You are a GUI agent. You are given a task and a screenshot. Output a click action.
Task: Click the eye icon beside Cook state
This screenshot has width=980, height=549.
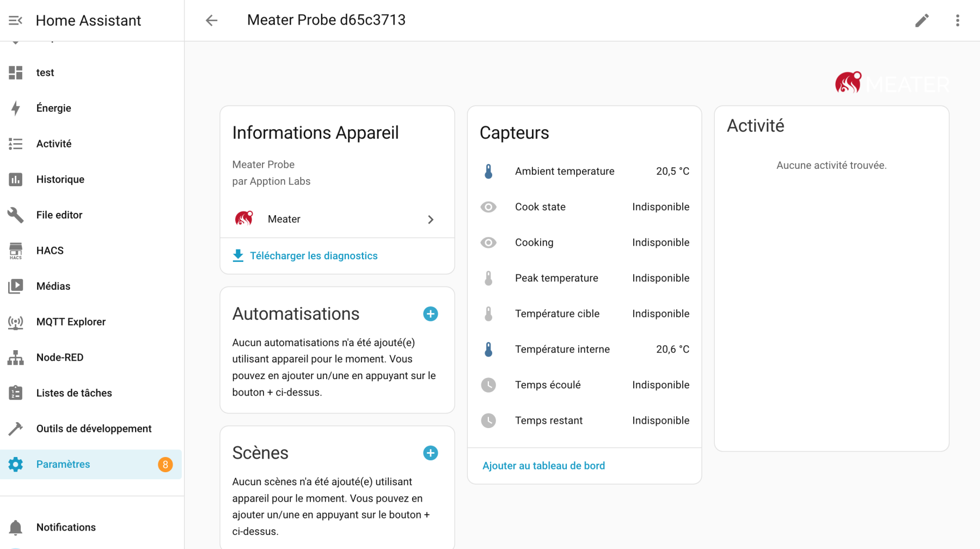[x=488, y=207]
